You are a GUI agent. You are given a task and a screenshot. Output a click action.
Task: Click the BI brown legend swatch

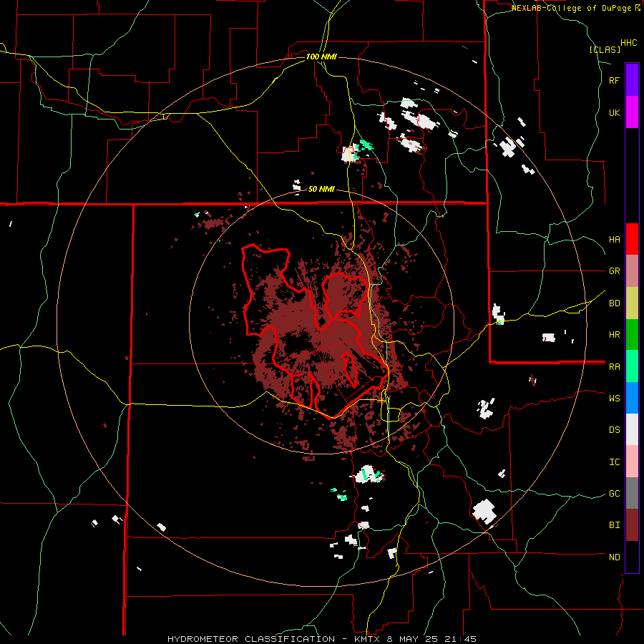(632, 525)
